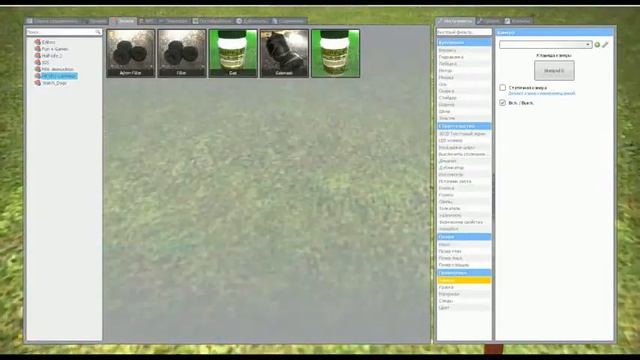Open the camera preset dropdown
640x360 pixels.
point(545,44)
